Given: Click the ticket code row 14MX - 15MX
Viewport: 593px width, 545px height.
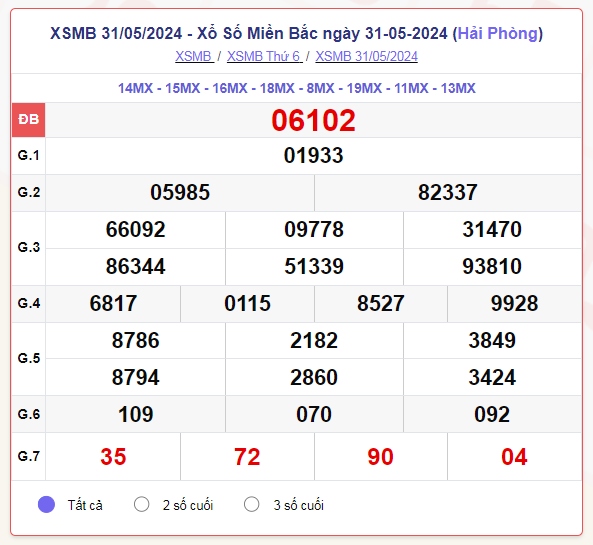Looking at the screenshot, I should (x=296, y=88).
